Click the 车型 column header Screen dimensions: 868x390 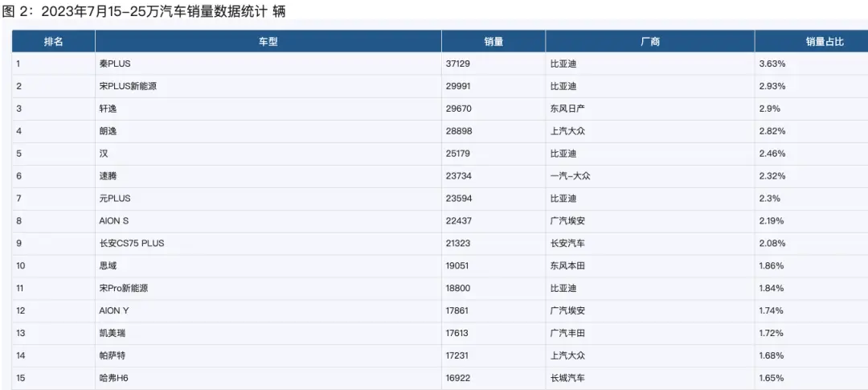point(268,42)
